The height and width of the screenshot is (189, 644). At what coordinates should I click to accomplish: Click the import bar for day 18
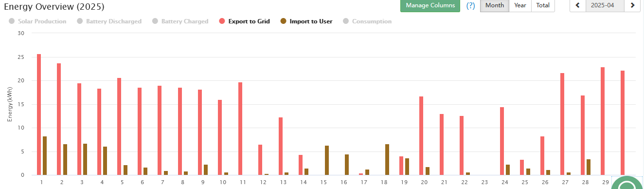pos(387,160)
